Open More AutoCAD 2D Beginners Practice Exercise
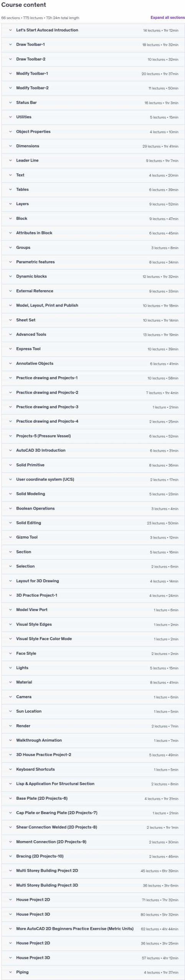The image size is (185, 980). [x=93, y=928]
